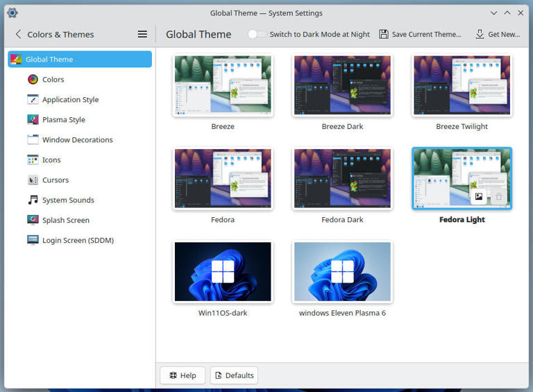Click the Fedora Light label text
This screenshot has height=392, width=533.
(x=462, y=219)
